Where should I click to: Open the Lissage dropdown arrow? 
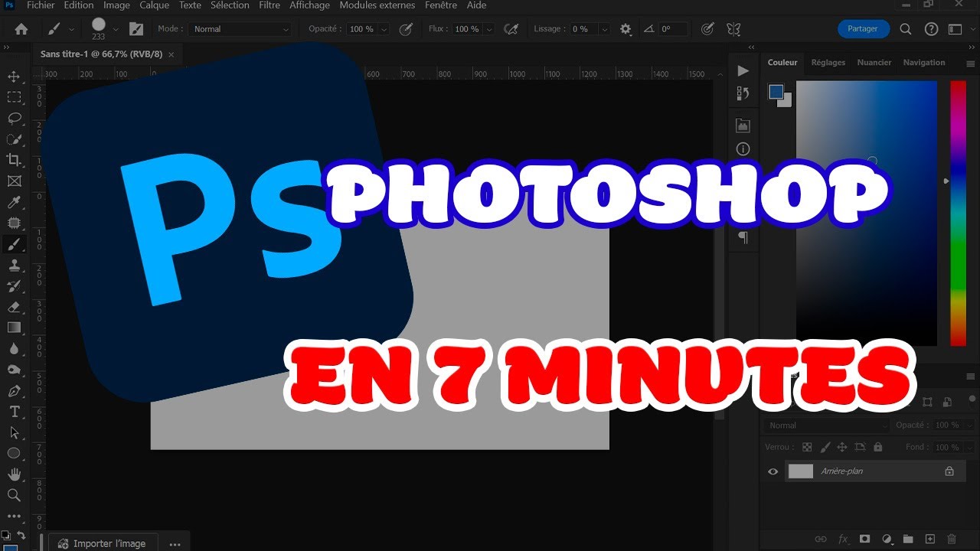click(x=604, y=29)
